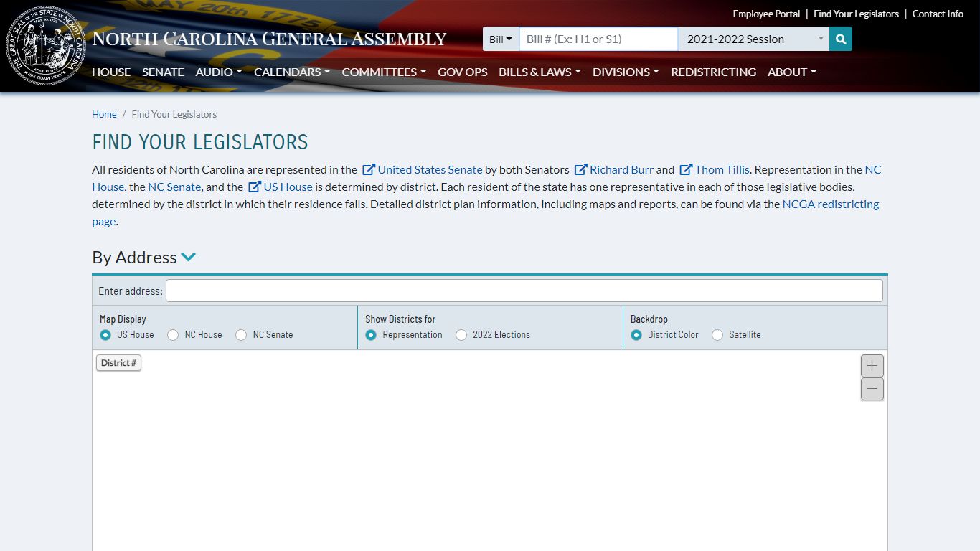Viewport: 980px width, 551px height.
Task: Open the United States Senate link
Action: click(423, 169)
